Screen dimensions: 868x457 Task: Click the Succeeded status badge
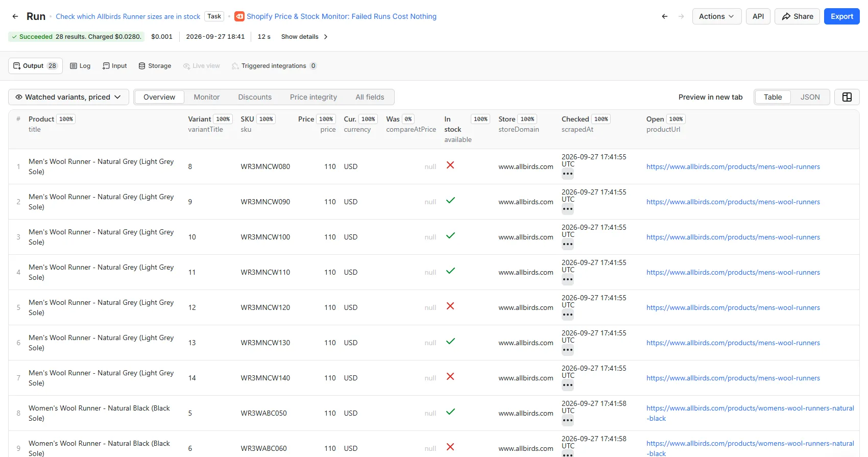pyautogui.click(x=77, y=37)
